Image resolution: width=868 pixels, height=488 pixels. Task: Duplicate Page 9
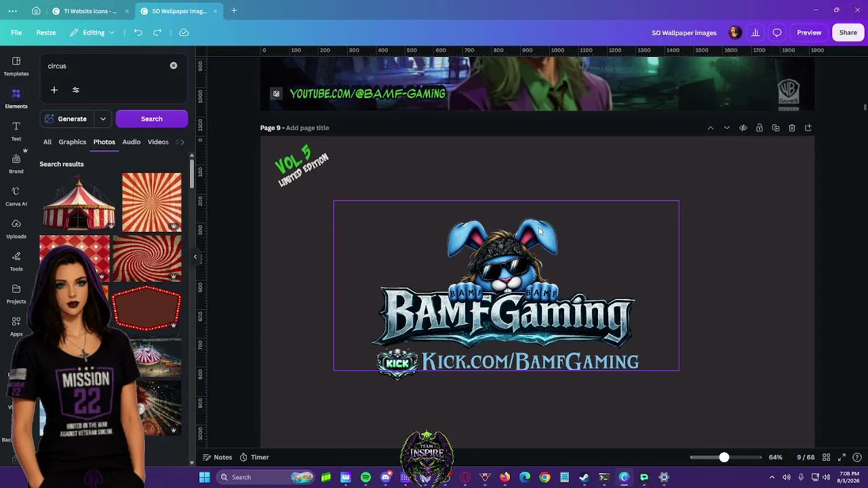[776, 128]
